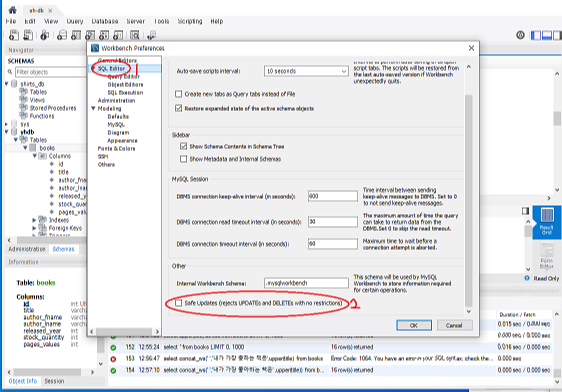562x392 pixels.
Task: Expand the Foreign Keys node
Action: tap(34, 228)
